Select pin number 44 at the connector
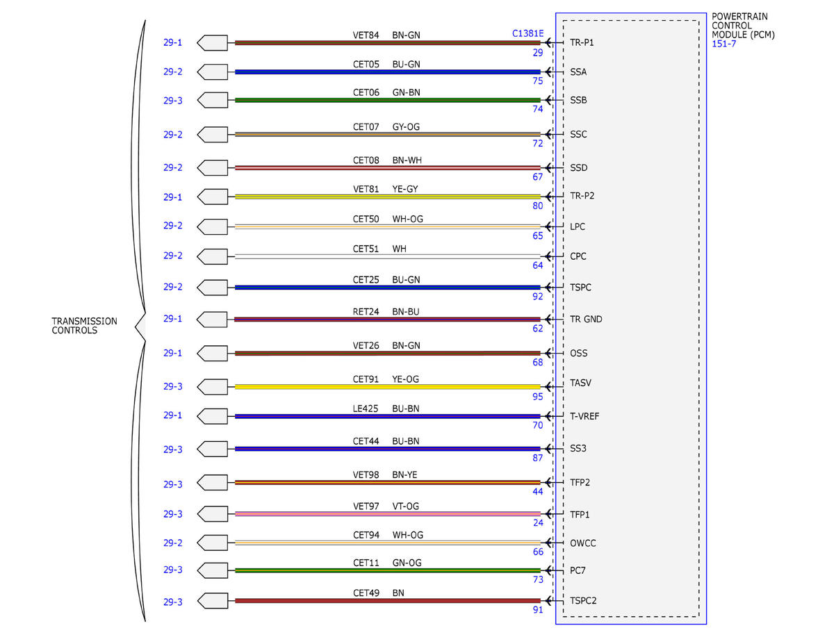 click(x=538, y=491)
